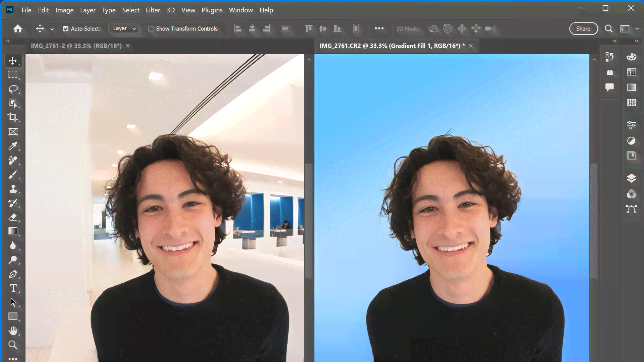Viewport: 644px width, 362px height.
Task: Switch to the IMG_2761-2 document tab
Action: point(76,46)
